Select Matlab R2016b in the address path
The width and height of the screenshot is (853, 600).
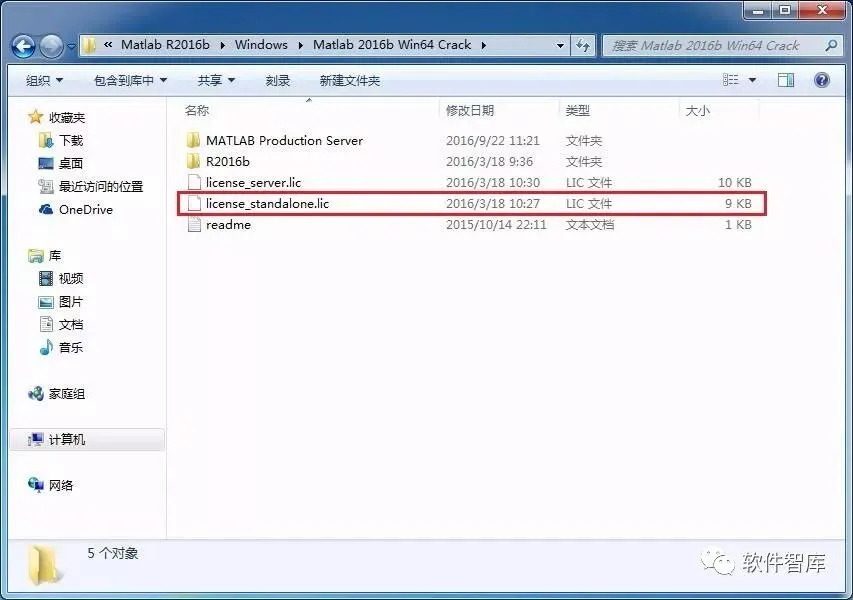point(165,45)
